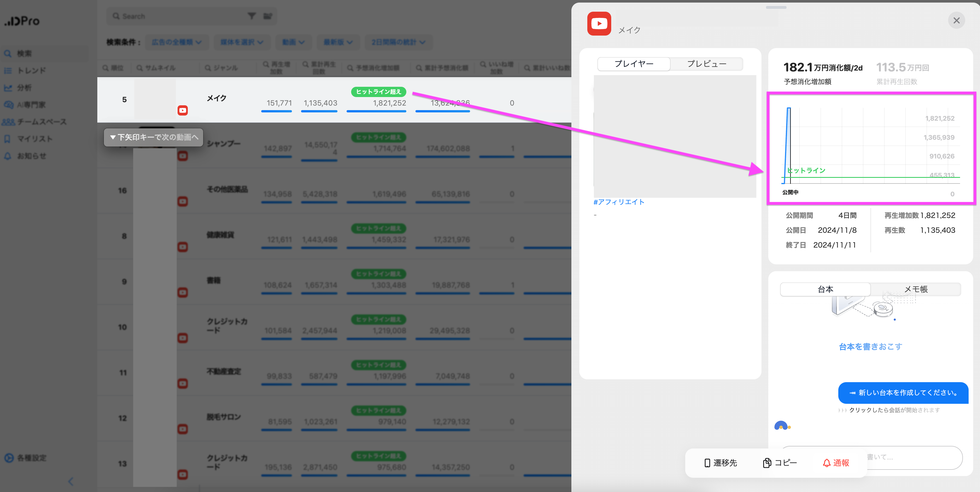
Task: Click the 新しい台本を作成してください button
Action: point(903,393)
